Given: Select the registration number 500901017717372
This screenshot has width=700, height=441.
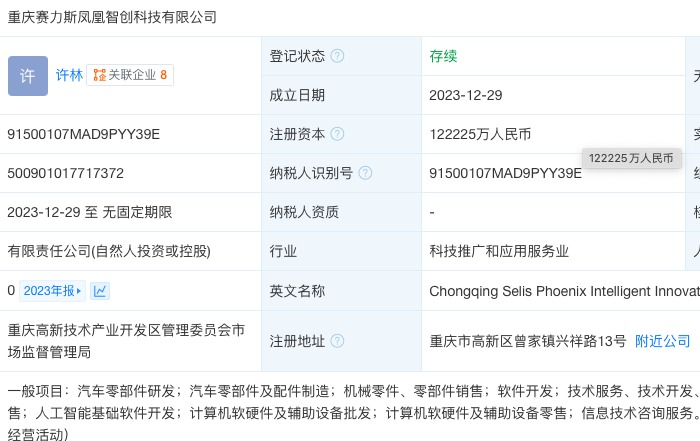Looking at the screenshot, I should (65, 173).
